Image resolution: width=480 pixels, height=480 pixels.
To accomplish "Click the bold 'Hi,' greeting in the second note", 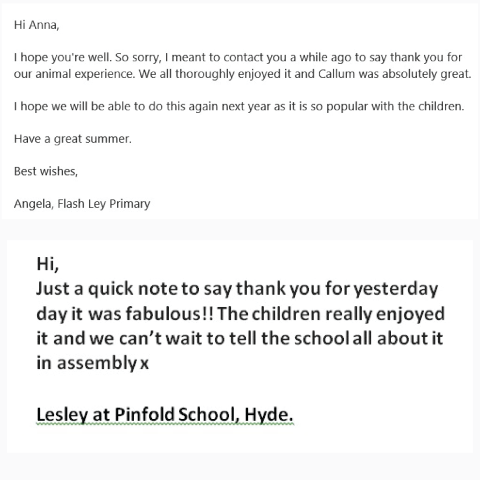I will (48, 264).
